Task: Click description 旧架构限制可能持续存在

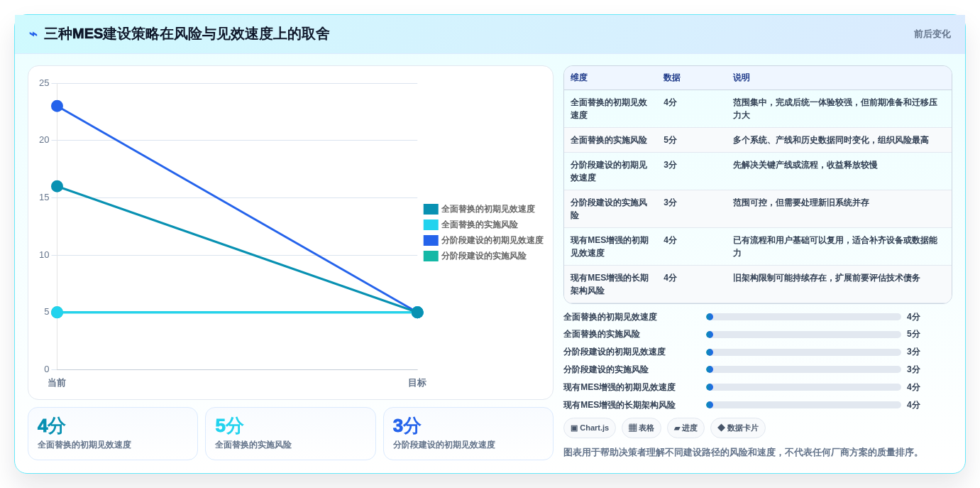Action: pyautogui.click(x=827, y=278)
